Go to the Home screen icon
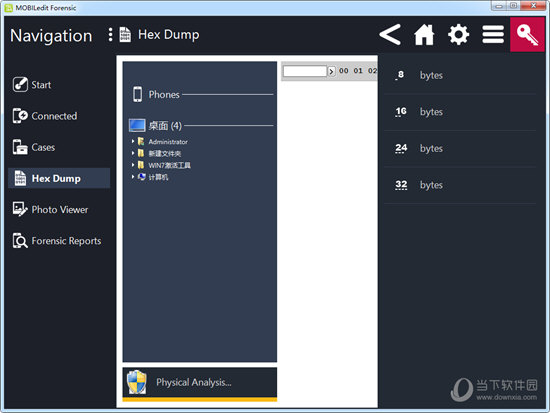The image size is (550, 413). click(424, 35)
